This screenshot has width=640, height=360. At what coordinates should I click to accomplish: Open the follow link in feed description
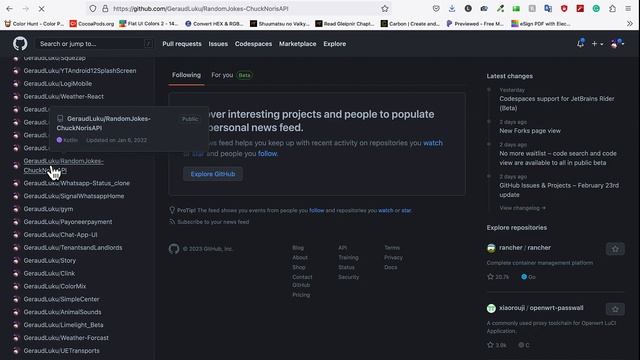267,153
